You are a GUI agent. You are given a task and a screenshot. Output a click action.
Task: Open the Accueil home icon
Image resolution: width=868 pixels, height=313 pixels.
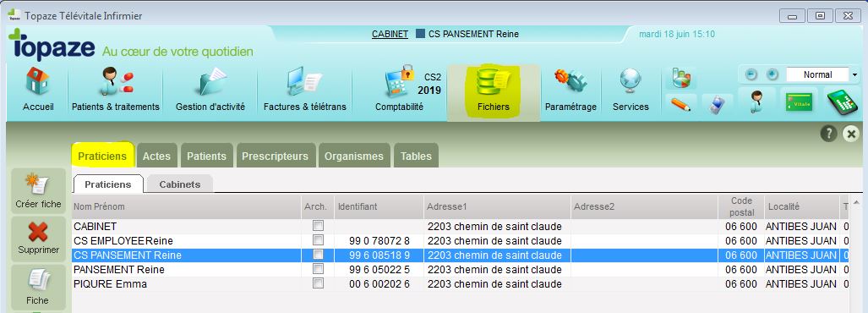pyautogui.click(x=38, y=89)
